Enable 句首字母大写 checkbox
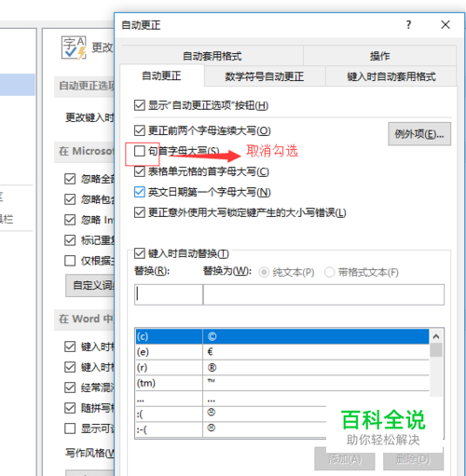Image resolution: width=466 pixels, height=476 pixels. click(x=140, y=151)
